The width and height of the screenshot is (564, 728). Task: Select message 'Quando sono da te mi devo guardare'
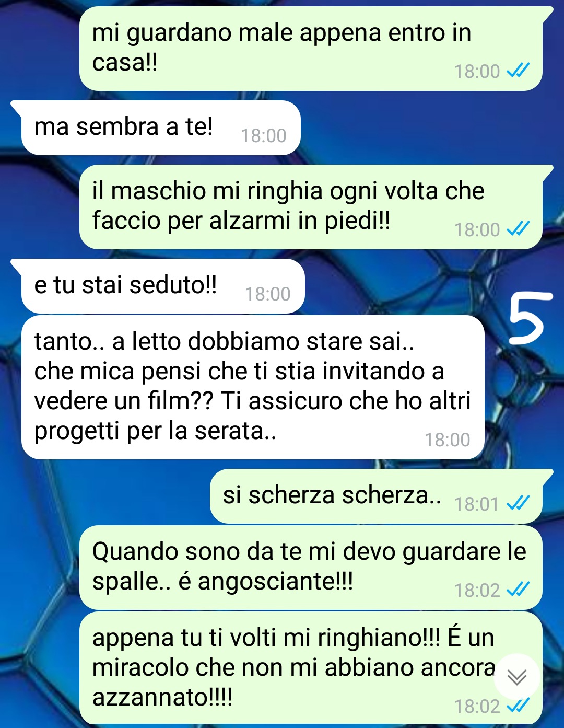point(311,568)
